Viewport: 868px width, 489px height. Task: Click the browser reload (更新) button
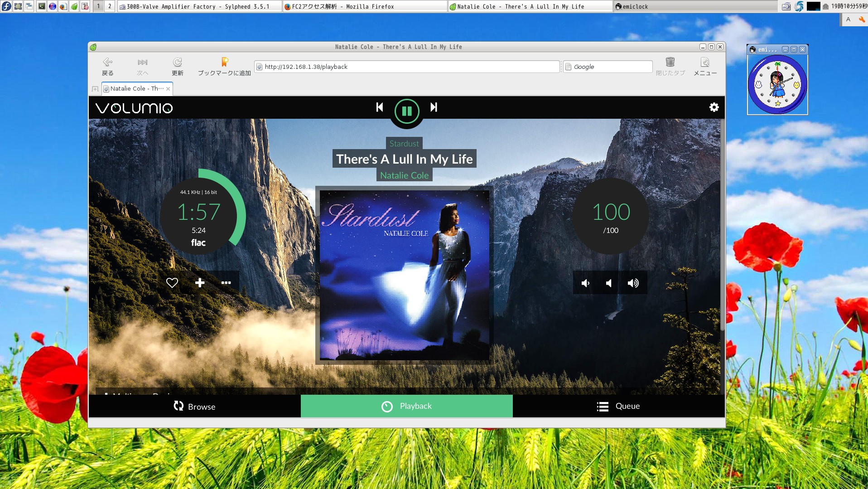177,66
